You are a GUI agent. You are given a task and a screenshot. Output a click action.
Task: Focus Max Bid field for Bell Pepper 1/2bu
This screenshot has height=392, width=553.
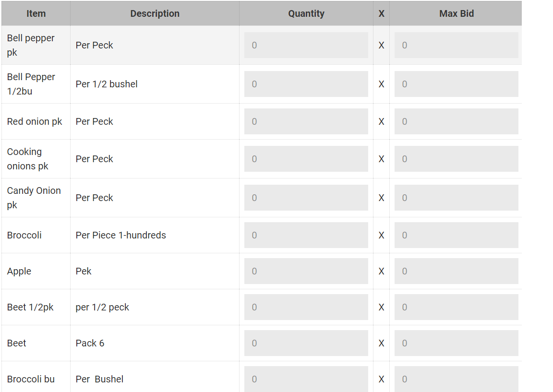[456, 84]
